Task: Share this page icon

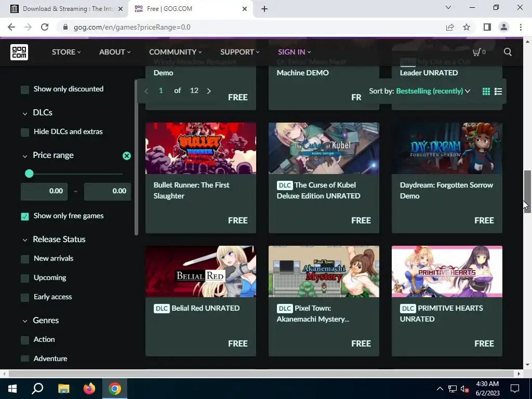Action: [x=450, y=27]
